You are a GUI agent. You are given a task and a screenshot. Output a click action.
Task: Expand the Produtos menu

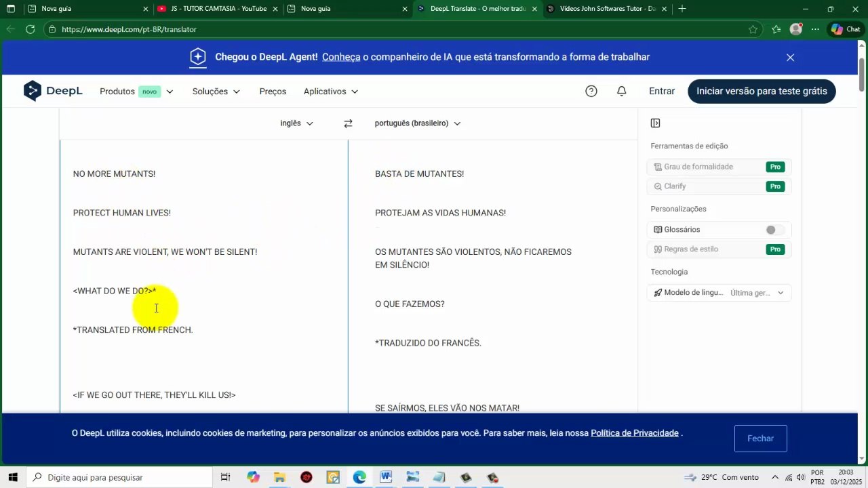pyautogui.click(x=136, y=91)
